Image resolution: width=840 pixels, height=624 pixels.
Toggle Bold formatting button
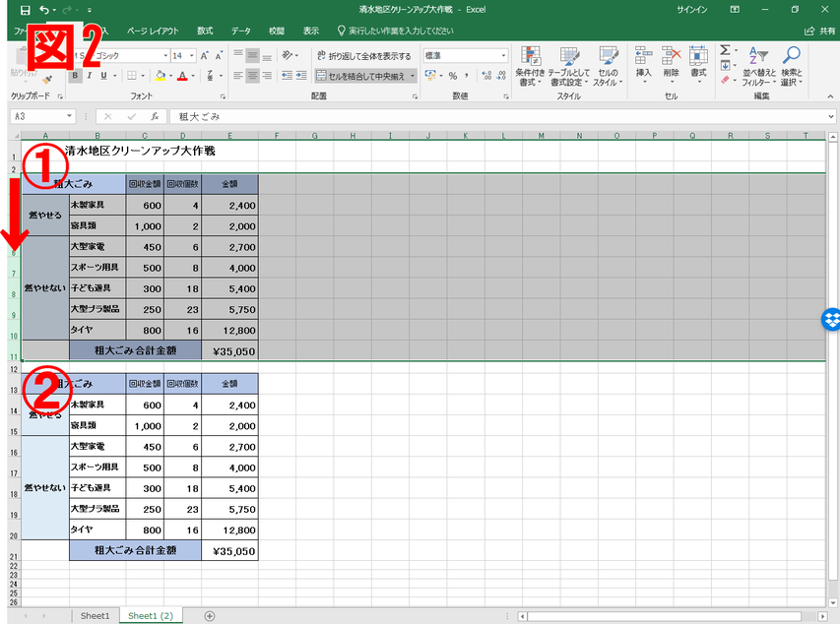(75, 76)
